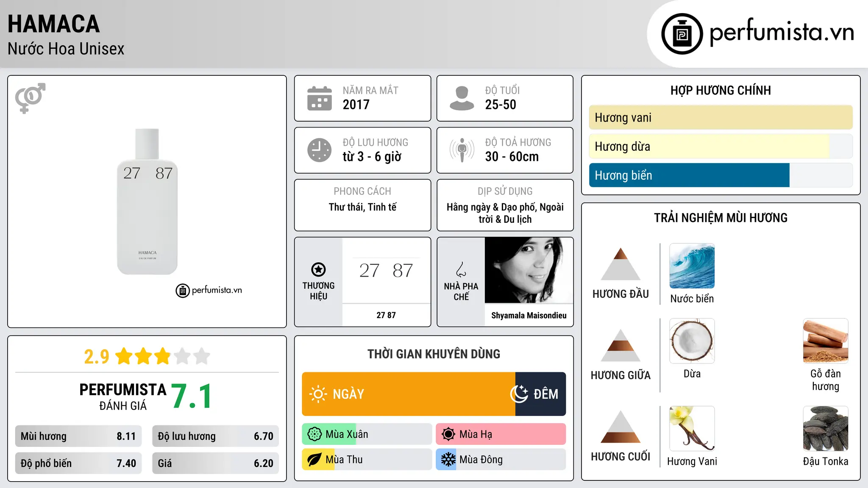
Task: Click the Hamaca perfume bottle image
Action: click(x=147, y=202)
